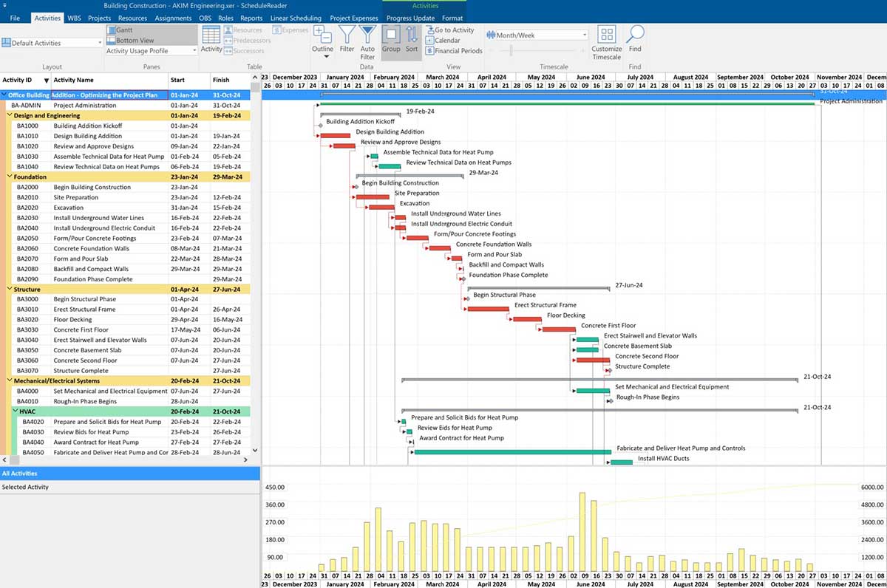This screenshot has height=588, width=887.
Task: Open Customize Timescale
Action: [607, 42]
